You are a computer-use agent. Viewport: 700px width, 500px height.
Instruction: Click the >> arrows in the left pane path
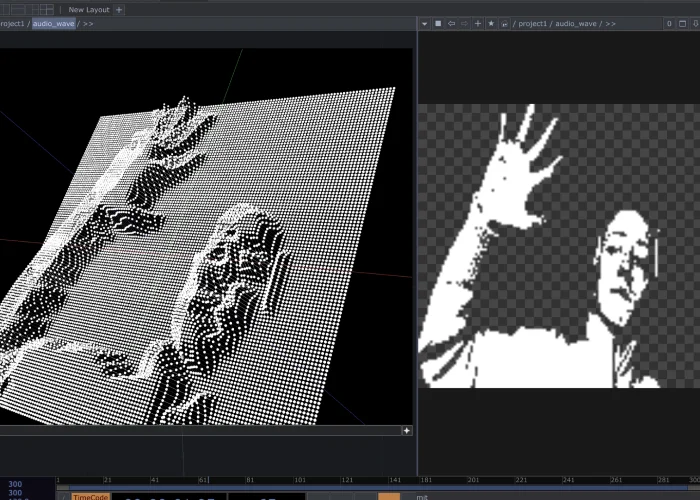coord(88,24)
